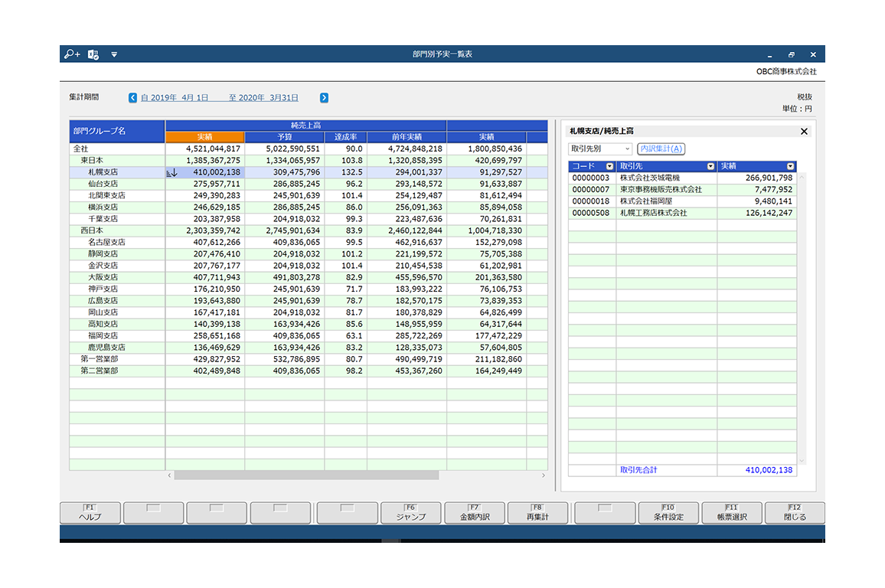Select the 第一営業部 row label
This screenshot has height=588, width=885.
(100, 359)
